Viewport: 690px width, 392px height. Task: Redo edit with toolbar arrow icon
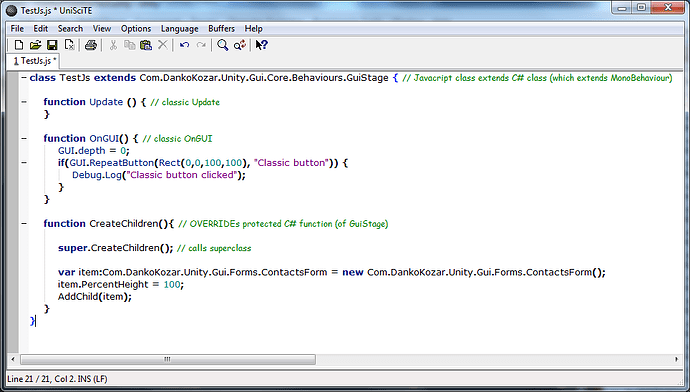201,45
